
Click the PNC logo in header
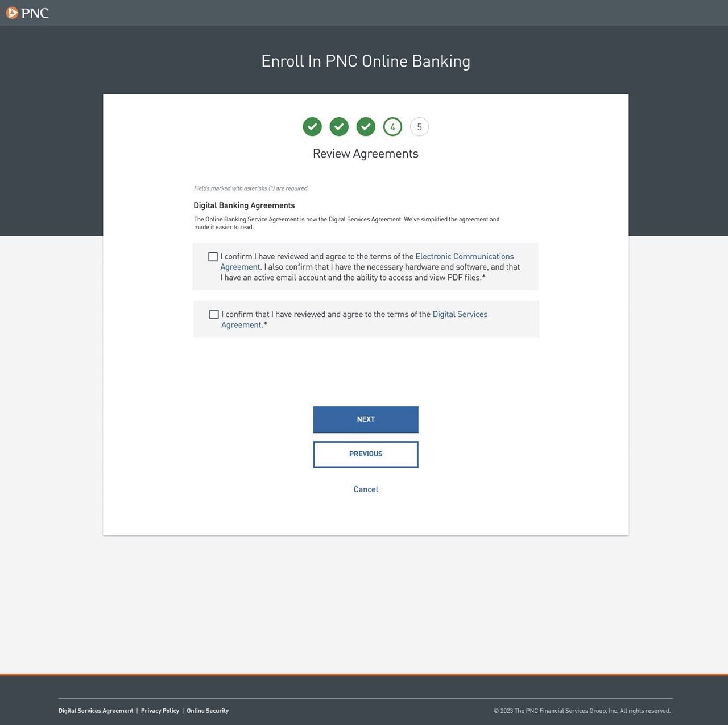(x=27, y=13)
